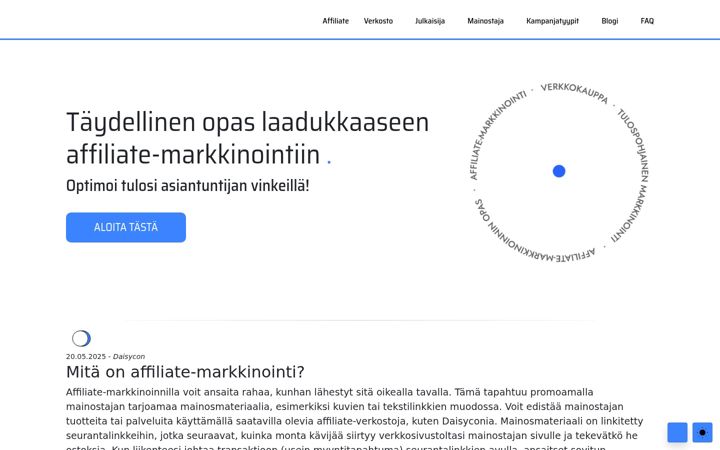Viewport: 720px width, 450px height.
Task: Visit the Blogi page
Action: pyautogui.click(x=609, y=21)
